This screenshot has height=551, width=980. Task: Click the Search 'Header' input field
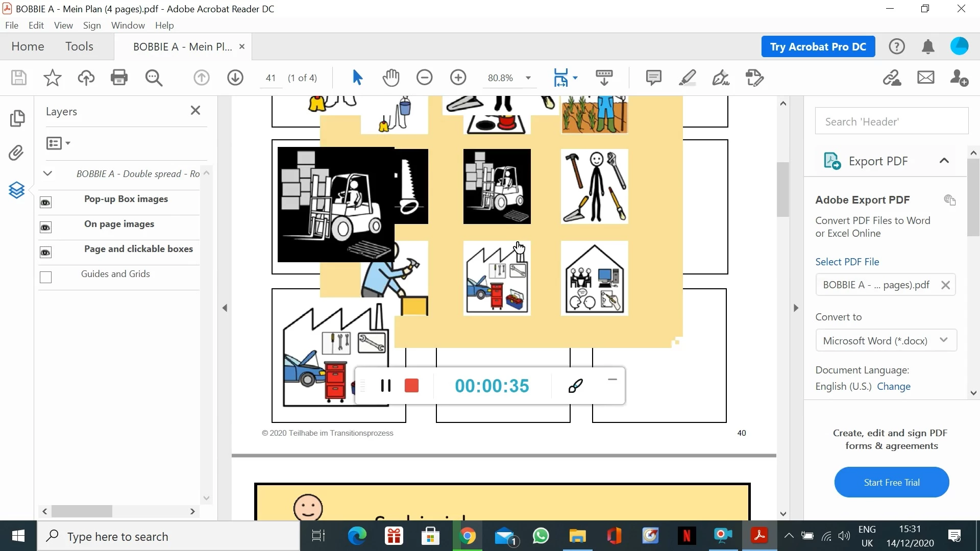891,121
